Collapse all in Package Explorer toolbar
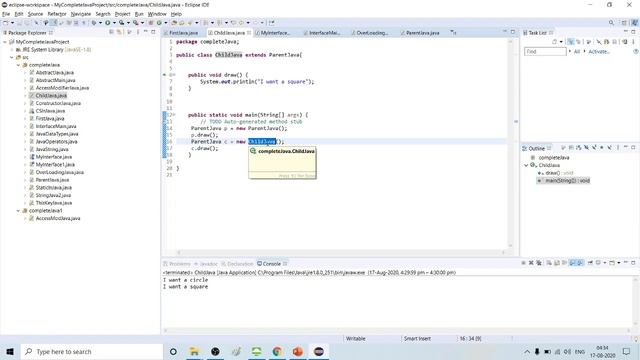This screenshot has width=640, height=360. click(111, 32)
